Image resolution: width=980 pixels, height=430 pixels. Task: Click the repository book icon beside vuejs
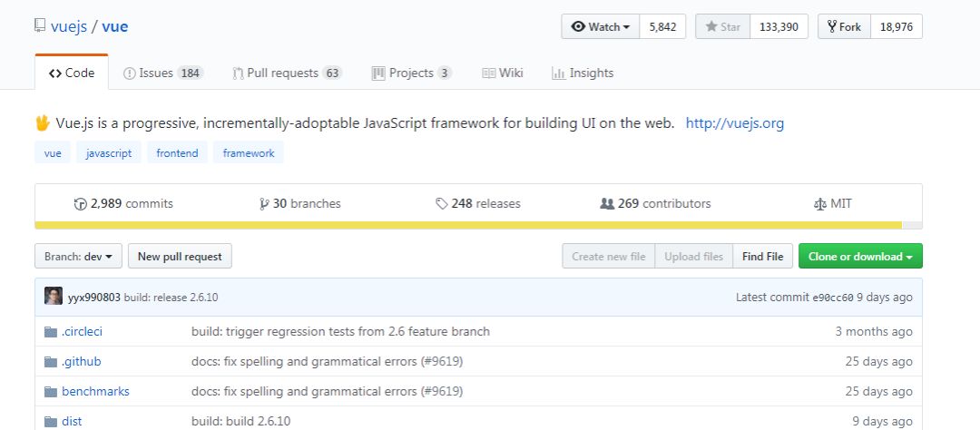(x=40, y=26)
